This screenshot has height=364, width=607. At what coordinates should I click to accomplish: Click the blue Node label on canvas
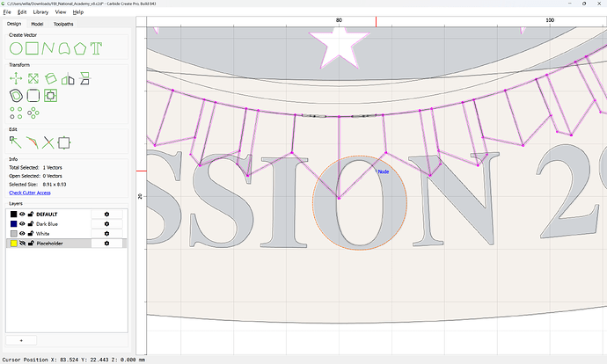pos(384,171)
